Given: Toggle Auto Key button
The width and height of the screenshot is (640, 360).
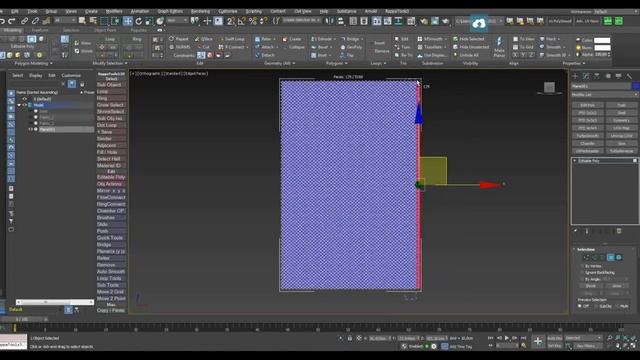Looking at the screenshot, I should tap(554, 338).
